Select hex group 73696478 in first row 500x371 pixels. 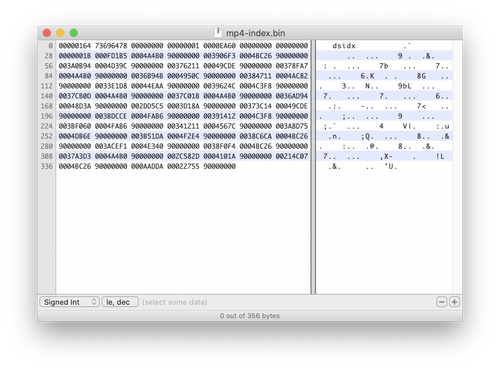point(111,46)
